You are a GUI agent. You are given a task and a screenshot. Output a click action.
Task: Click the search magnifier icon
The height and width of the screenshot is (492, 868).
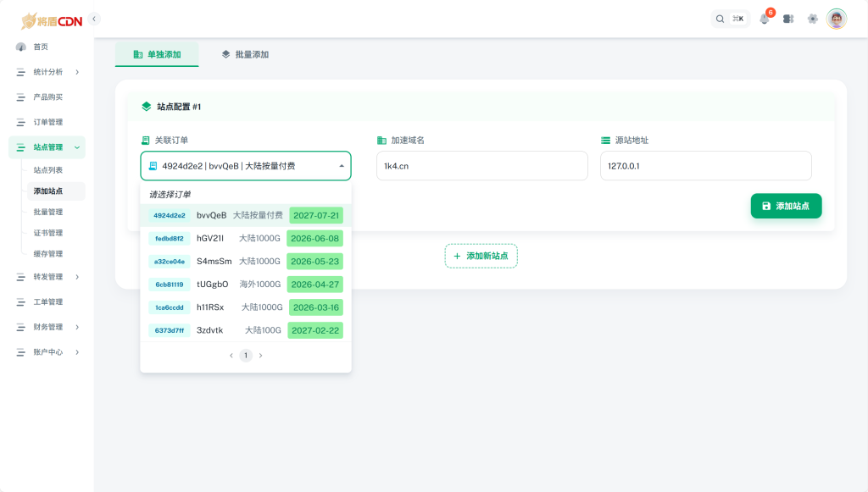[x=721, y=19]
